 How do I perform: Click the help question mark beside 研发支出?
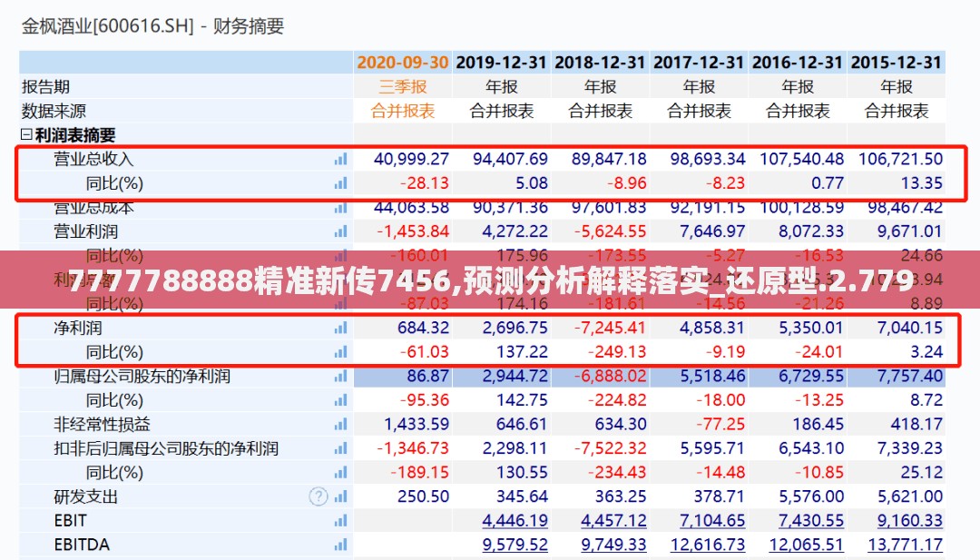318,496
